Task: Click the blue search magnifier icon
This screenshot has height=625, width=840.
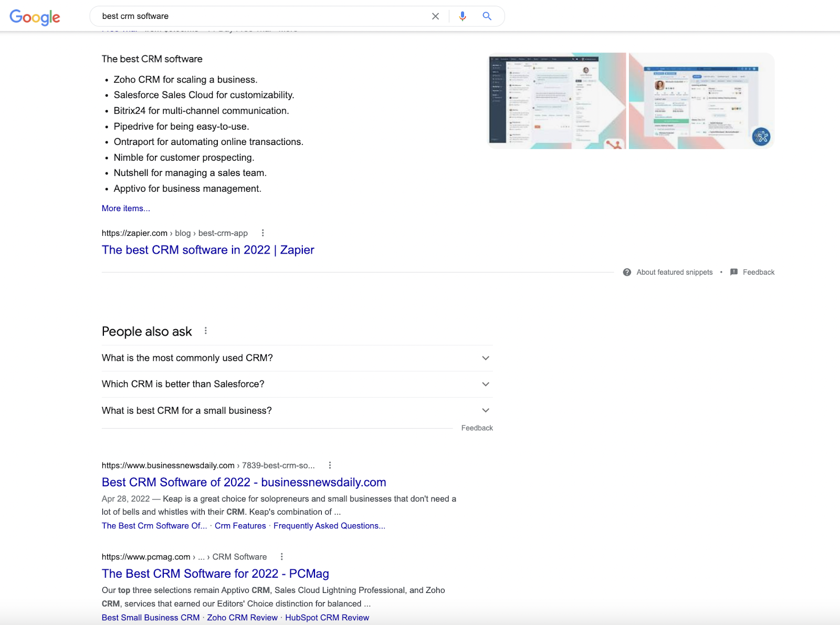Action: 487,16
